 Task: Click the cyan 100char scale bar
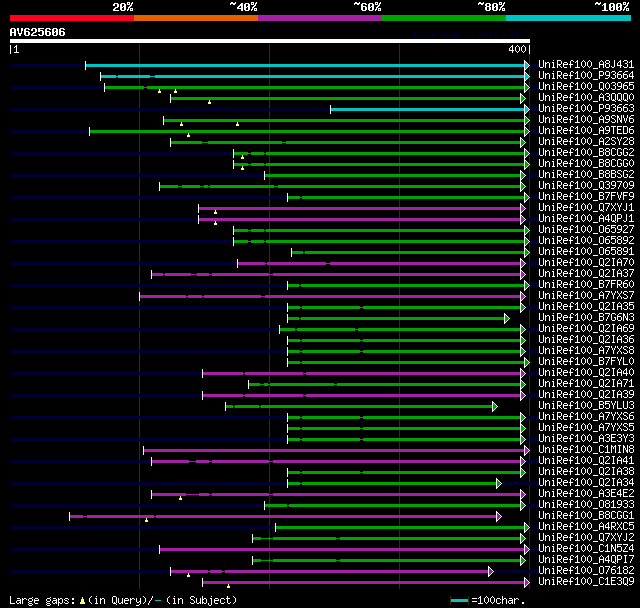click(459, 600)
